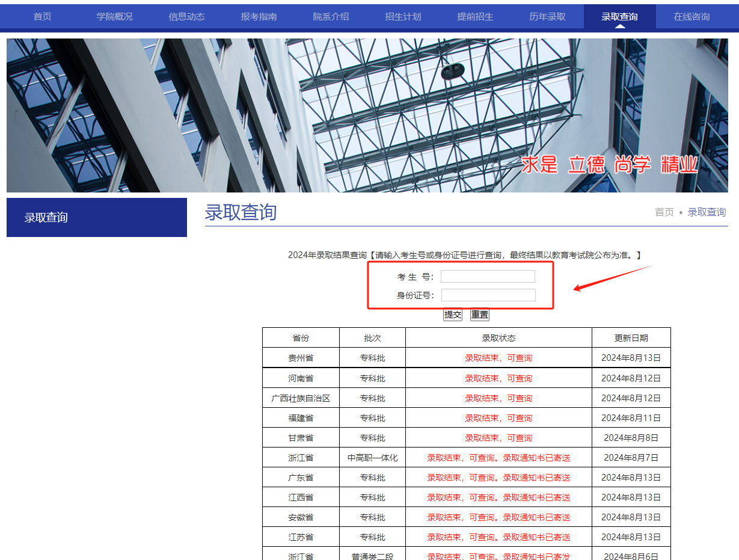Image resolution: width=739 pixels, height=560 pixels.
Task: Click the 考生号 input field
Action: [x=488, y=277]
